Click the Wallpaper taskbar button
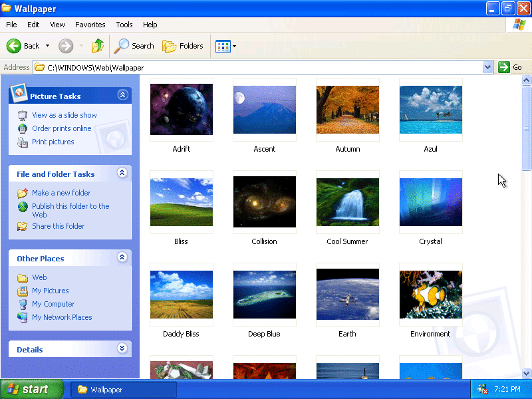532x399 pixels. pyautogui.click(x=124, y=390)
